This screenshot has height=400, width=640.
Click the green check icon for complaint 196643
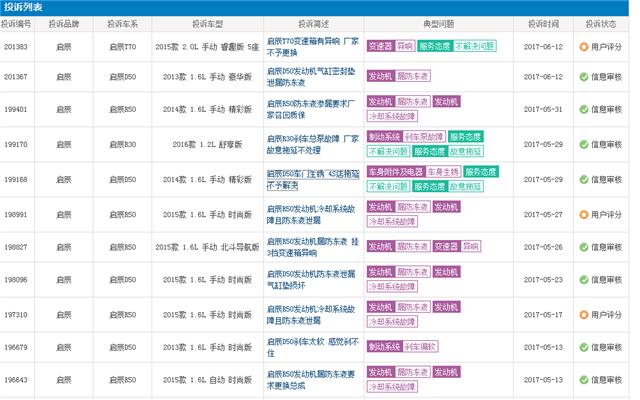pos(584,380)
